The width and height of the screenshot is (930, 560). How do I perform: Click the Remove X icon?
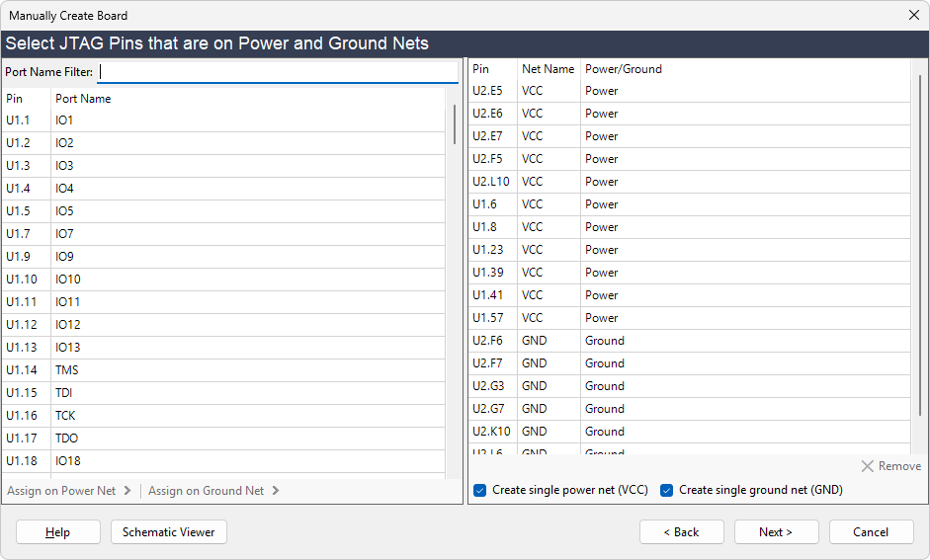pyautogui.click(x=868, y=466)
